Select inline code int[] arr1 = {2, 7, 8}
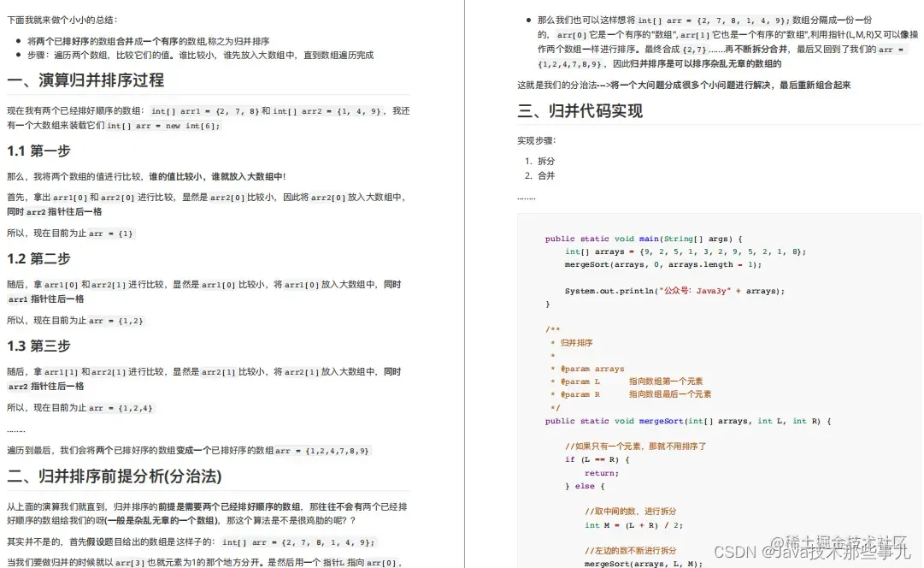924x568 pixels. tap(204, 111)
